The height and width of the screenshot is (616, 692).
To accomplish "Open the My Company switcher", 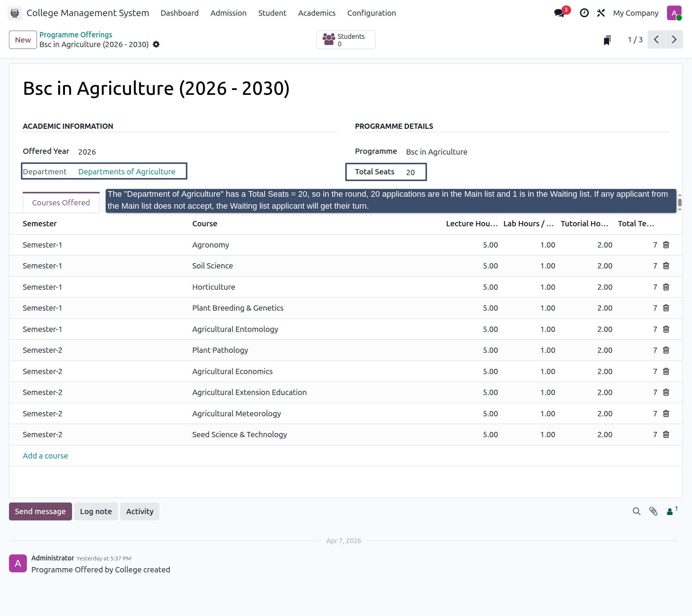I will click(x=636, y=13).
